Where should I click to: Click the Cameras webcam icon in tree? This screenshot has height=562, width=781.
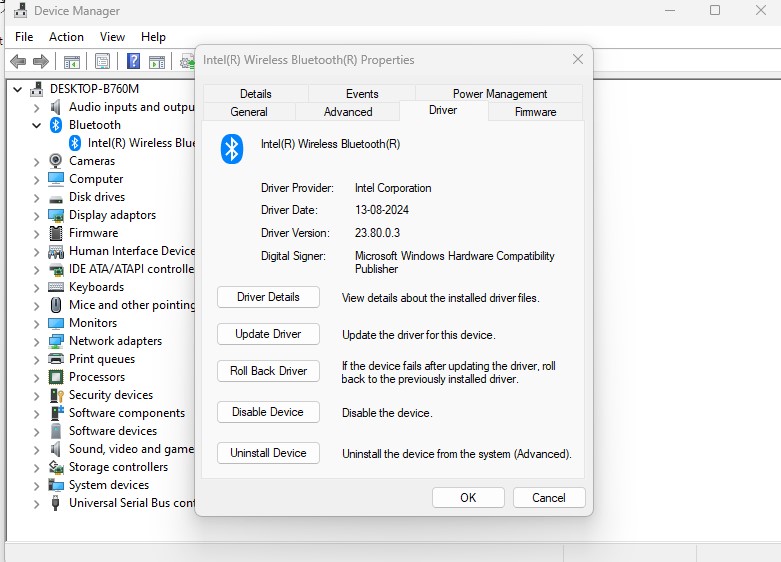coord(57,161)
